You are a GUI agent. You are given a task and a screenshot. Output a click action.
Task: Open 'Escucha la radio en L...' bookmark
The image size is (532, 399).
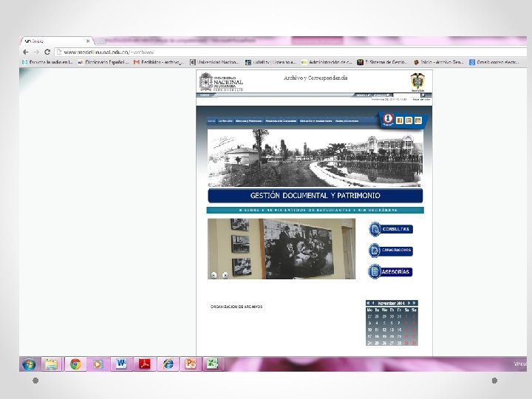click(47, 62)
